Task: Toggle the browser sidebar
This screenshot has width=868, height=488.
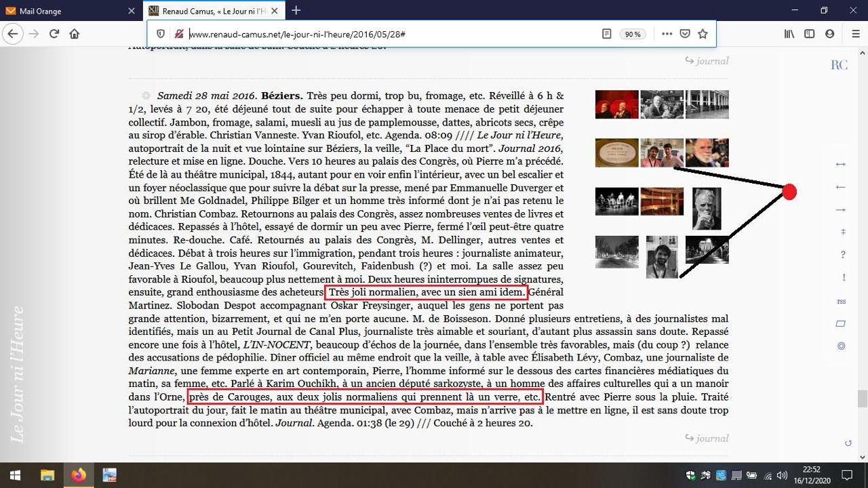Action: pyautogui.click(x=809, y=34)
